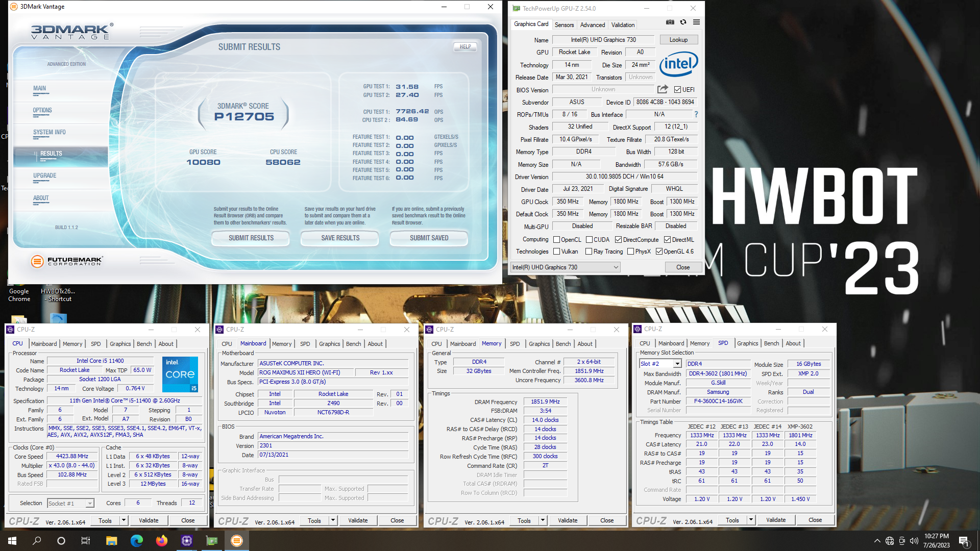Image resolution: width=980 pixels, height=551 pixels.
Task: Click the GPU-Z Close button
Action: (x=683, y=267)
